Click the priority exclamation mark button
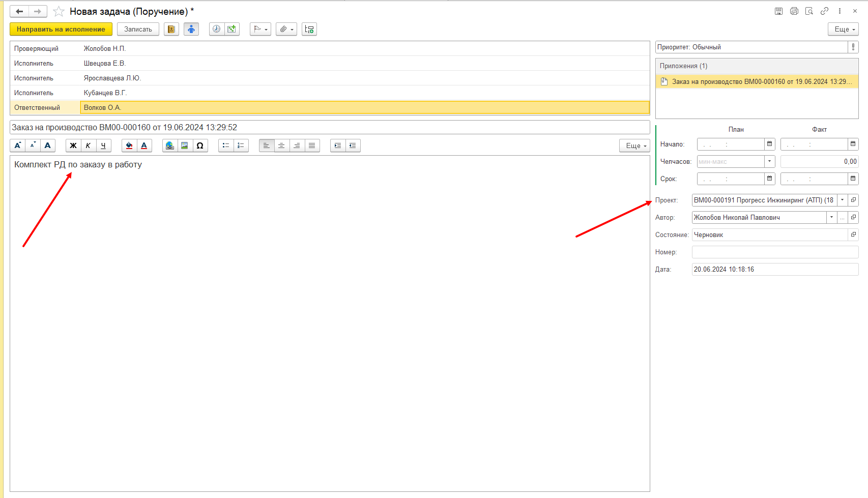Screen dimensions: 868x498 [853, 47]
